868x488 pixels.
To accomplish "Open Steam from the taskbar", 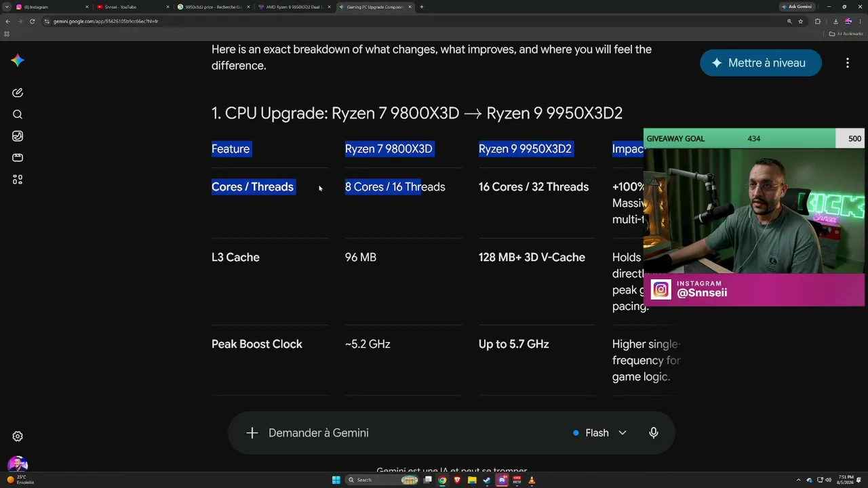I will [x=487, y=480].
